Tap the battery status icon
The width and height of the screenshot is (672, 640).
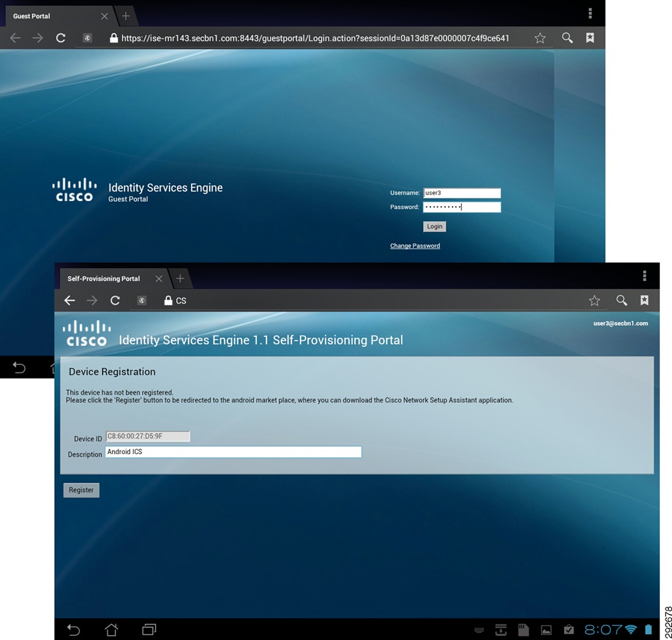coord(648,630)
